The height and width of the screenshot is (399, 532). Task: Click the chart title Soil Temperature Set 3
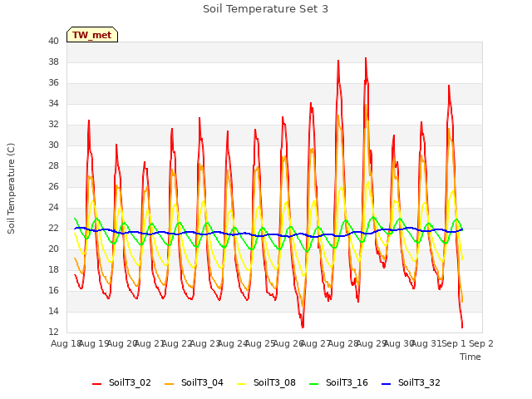[266, 9]
